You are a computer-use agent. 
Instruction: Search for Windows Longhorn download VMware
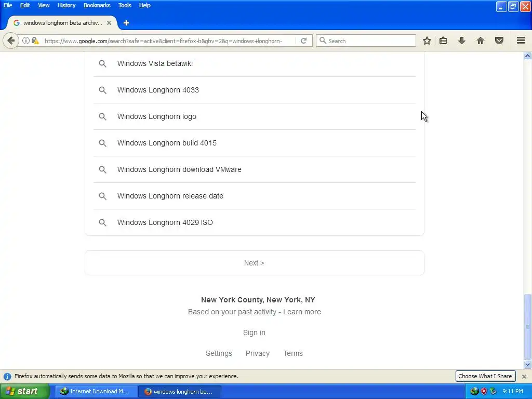point(255,169)
